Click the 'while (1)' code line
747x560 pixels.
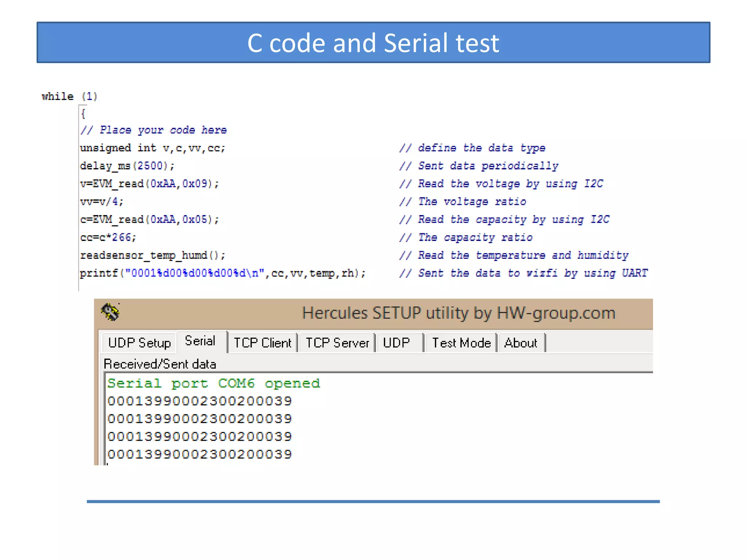tap(70, 97)
